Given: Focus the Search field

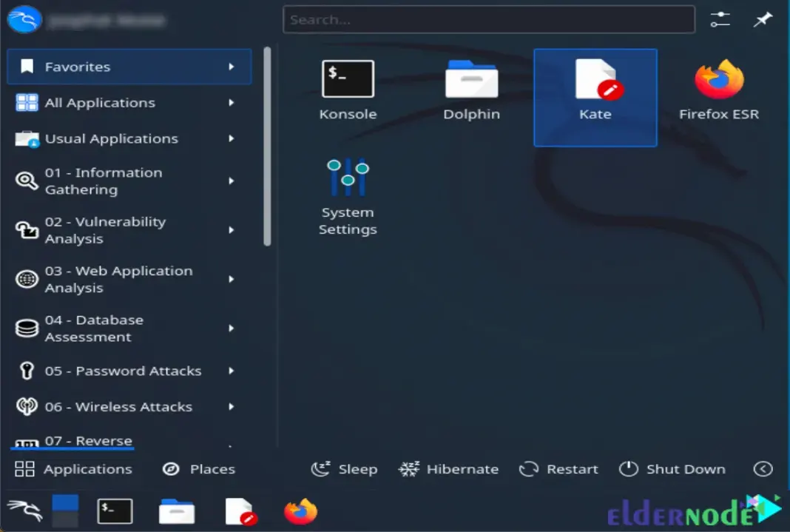Looking at the screenshot, I should pyautogui.click(x=489, y=20).
